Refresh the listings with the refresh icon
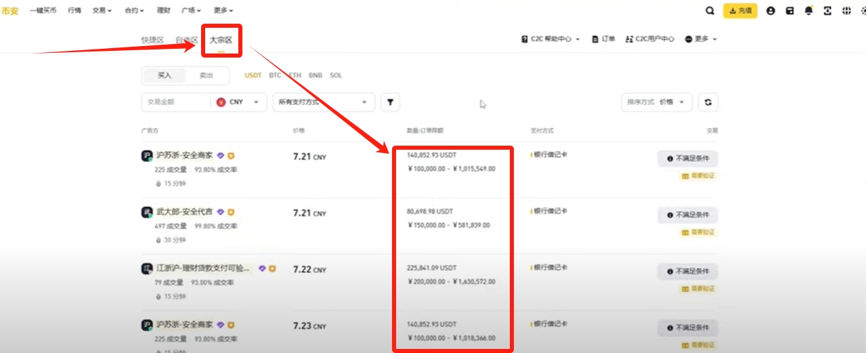 708,102
